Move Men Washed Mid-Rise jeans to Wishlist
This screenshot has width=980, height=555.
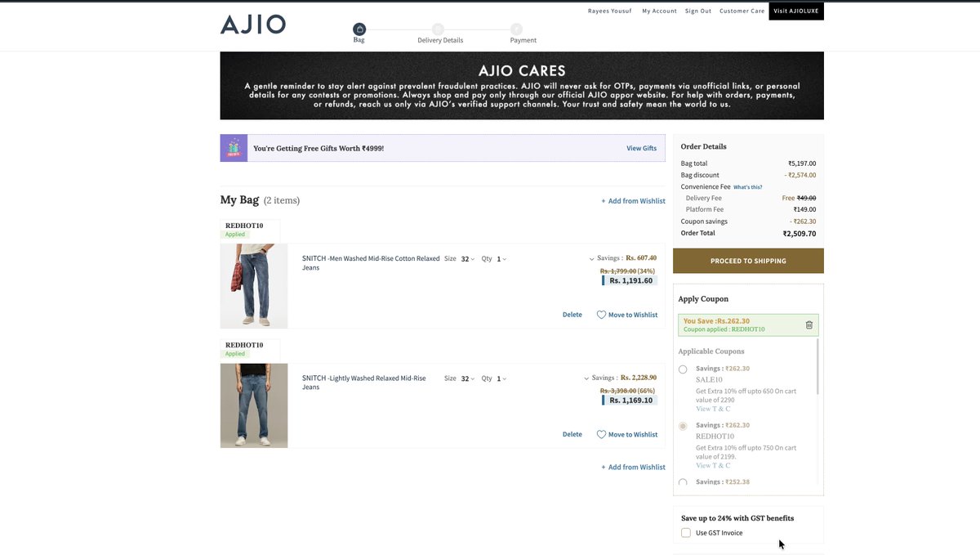633,315
